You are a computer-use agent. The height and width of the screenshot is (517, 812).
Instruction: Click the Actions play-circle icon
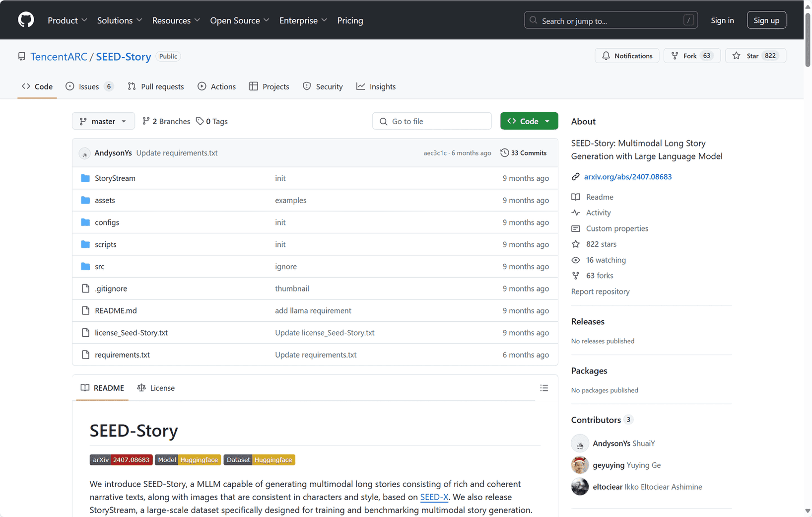(202, 86)
